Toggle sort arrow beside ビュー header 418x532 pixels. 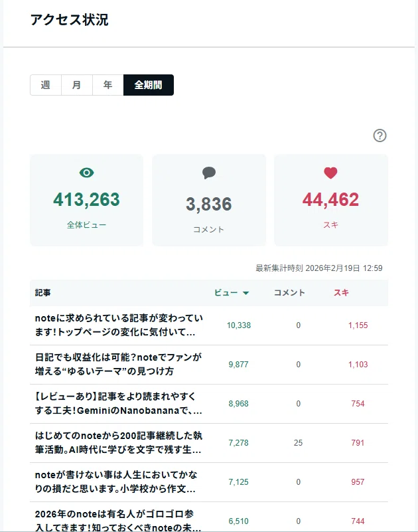[245, 293]
